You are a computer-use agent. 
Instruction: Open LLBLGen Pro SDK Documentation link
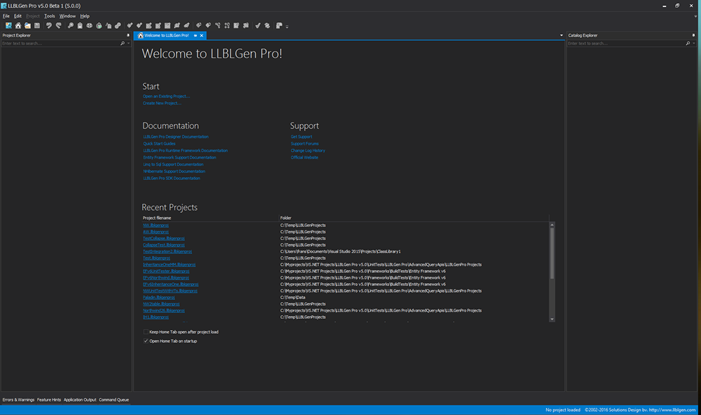171,178
